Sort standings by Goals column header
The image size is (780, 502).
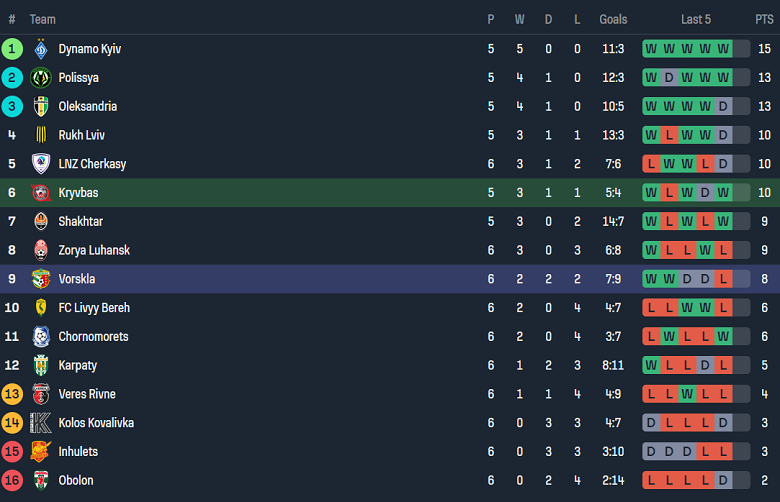(x=613, y=19)
